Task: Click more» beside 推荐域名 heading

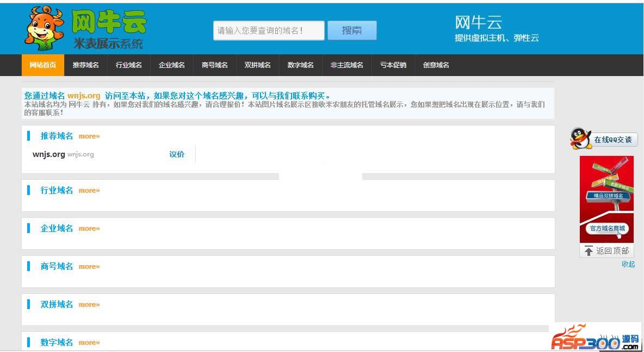Action: [89, 136]
